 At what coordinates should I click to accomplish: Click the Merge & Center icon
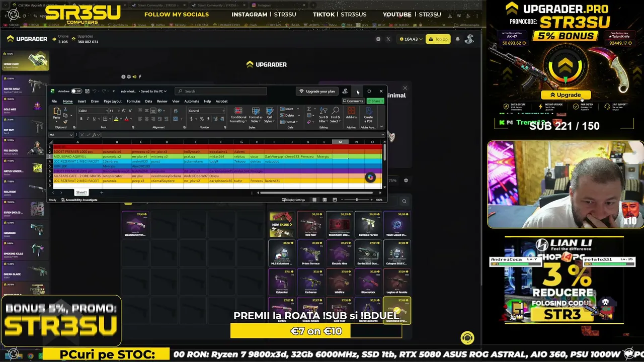tap(175, 119)
